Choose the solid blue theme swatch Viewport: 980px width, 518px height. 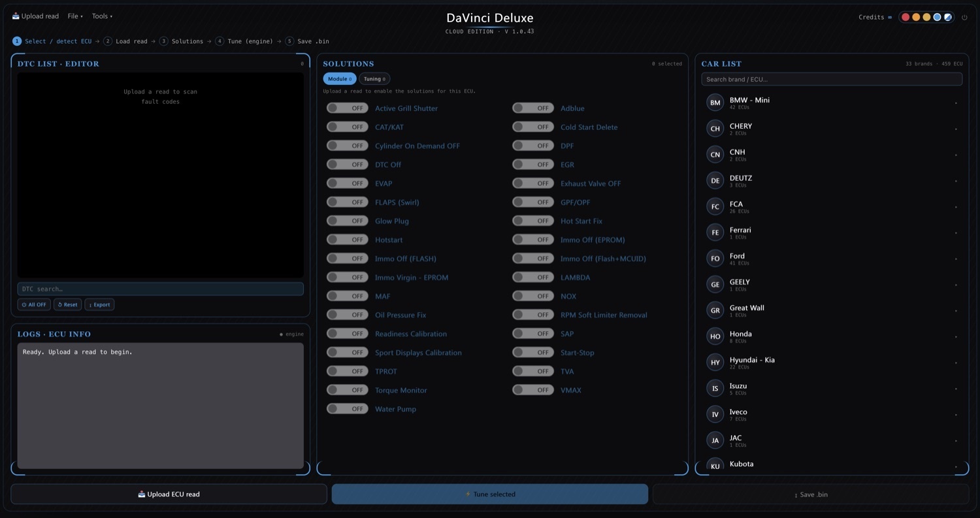pos(937,17)
